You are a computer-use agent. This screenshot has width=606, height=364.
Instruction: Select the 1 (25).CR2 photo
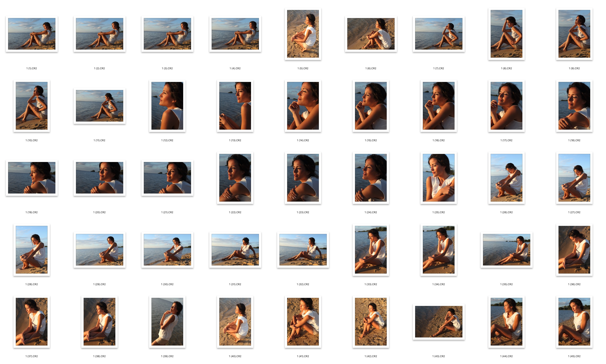[x=438, y=178]
